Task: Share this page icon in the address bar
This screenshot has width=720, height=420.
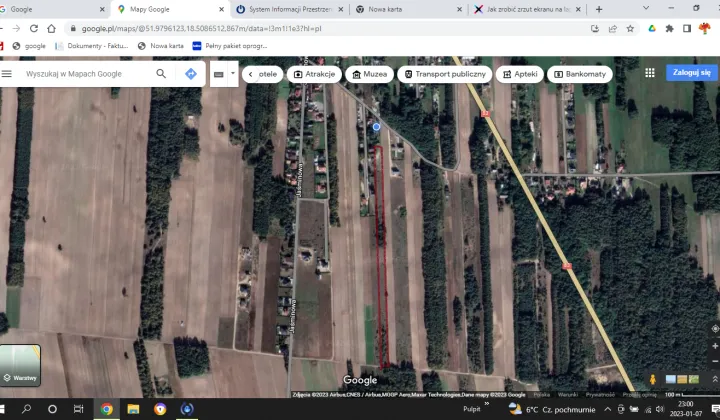Action: [613, 28]
